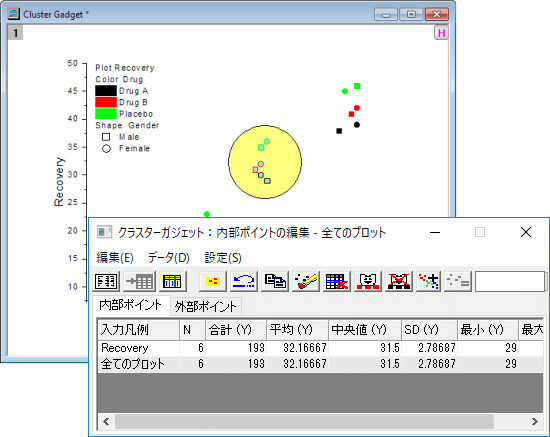Click the Plot Recovery legend text
550x437 pixels.
pyautogui.click(x=125, y=68)
